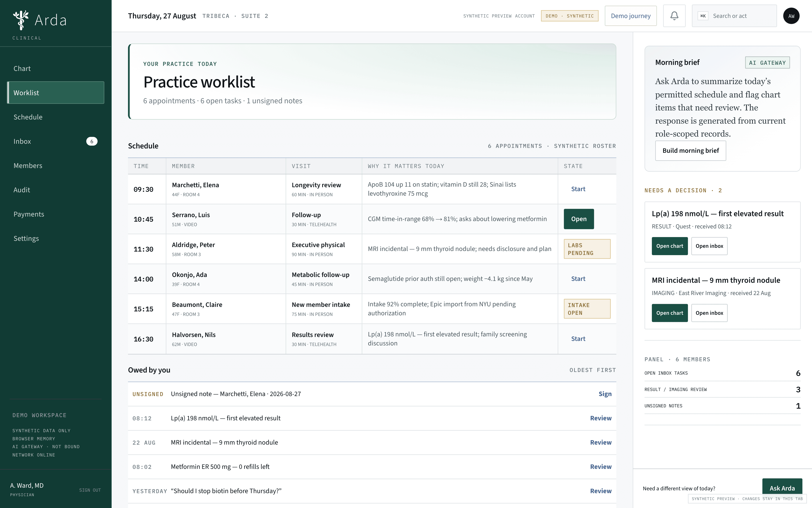Click the OPEN INBOX TASKS row
This screenshot has width=812, height=508.
click(x=722, y=373)
